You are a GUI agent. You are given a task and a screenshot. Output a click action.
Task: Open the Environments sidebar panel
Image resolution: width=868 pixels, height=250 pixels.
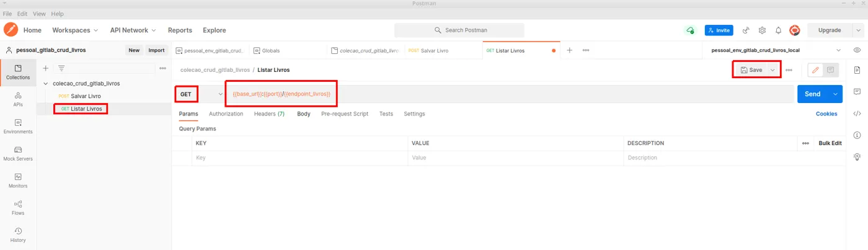pyautogui.click(x=18, y=127)
